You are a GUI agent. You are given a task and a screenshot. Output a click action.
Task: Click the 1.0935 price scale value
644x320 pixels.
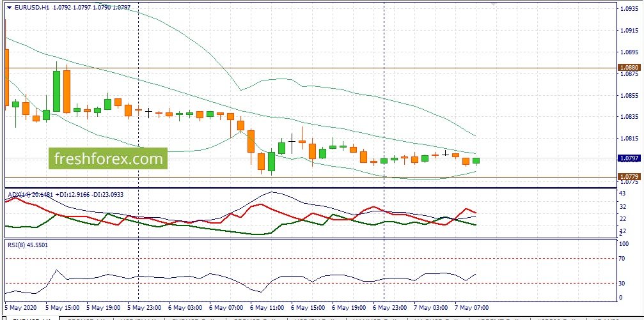pos(630,8)
